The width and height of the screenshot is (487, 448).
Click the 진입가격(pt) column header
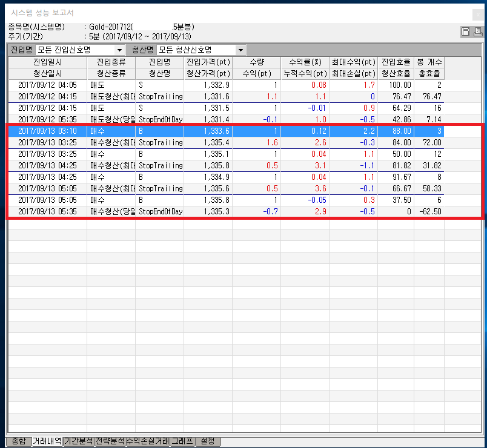click(x=208, y=62)
